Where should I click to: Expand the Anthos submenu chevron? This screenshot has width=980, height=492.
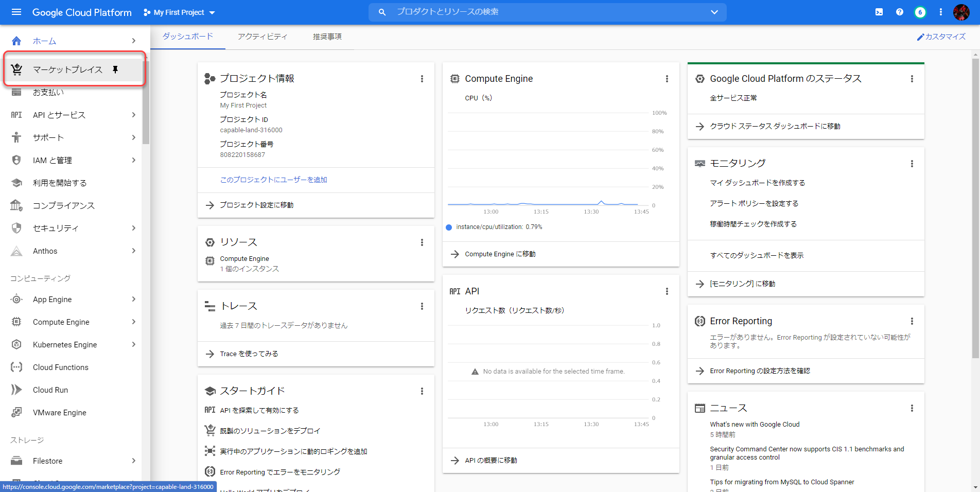pos(134,251)
